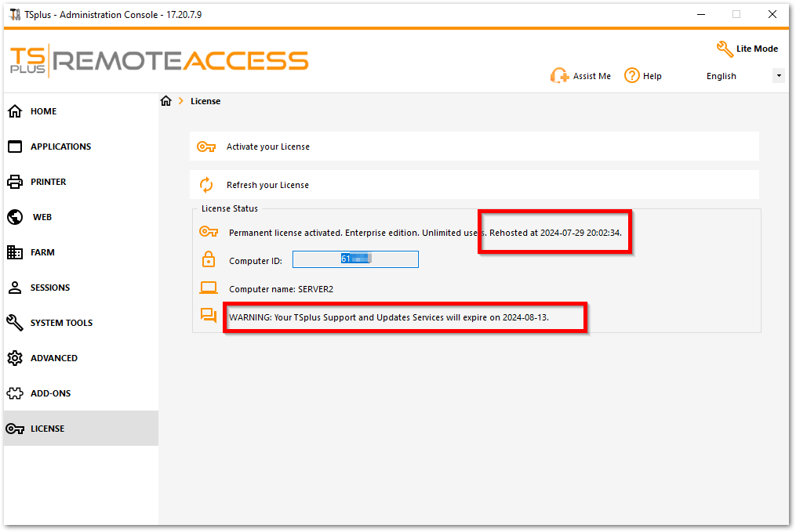Screen dimensions: 796x532
Task: Open the Assist Me support link
Action: (581, 76)
